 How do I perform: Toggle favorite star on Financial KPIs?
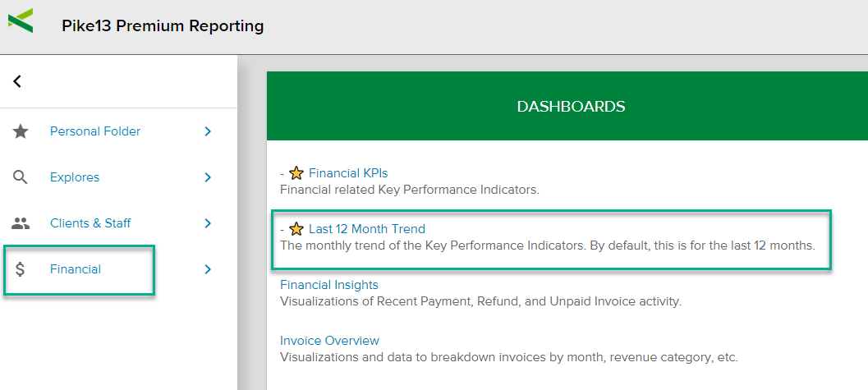coord(296,173)
